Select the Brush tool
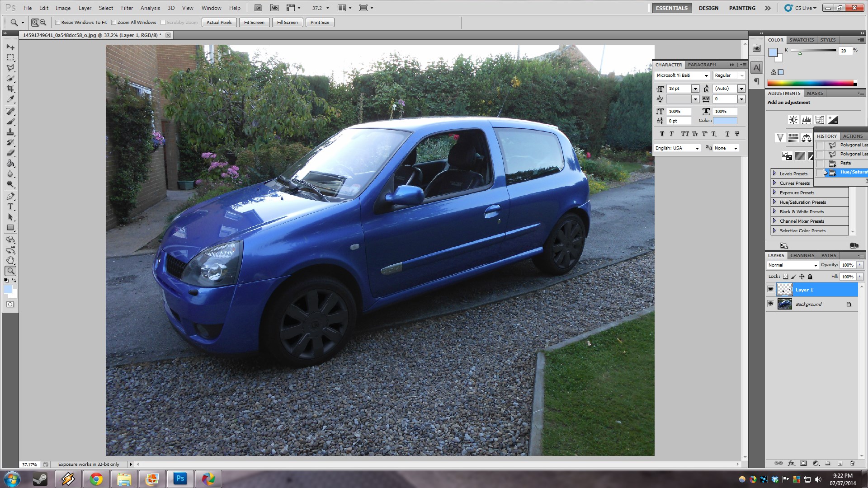Viewport: 868px width, 488px height. 10,122
